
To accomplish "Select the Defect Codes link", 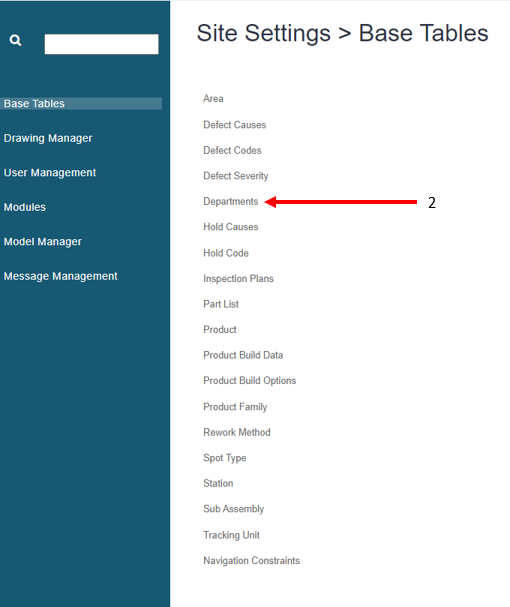I will click(x=232, y=150).
